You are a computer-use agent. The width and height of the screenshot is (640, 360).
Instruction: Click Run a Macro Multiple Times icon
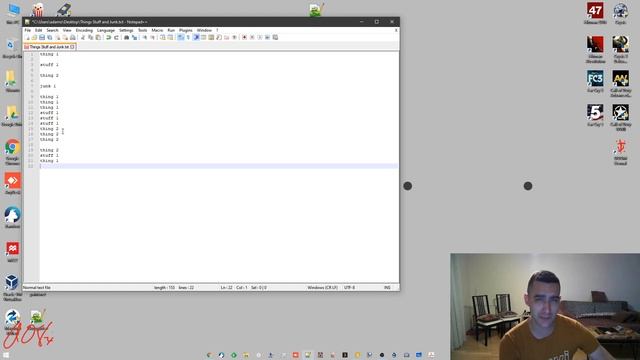click(267, 37)
